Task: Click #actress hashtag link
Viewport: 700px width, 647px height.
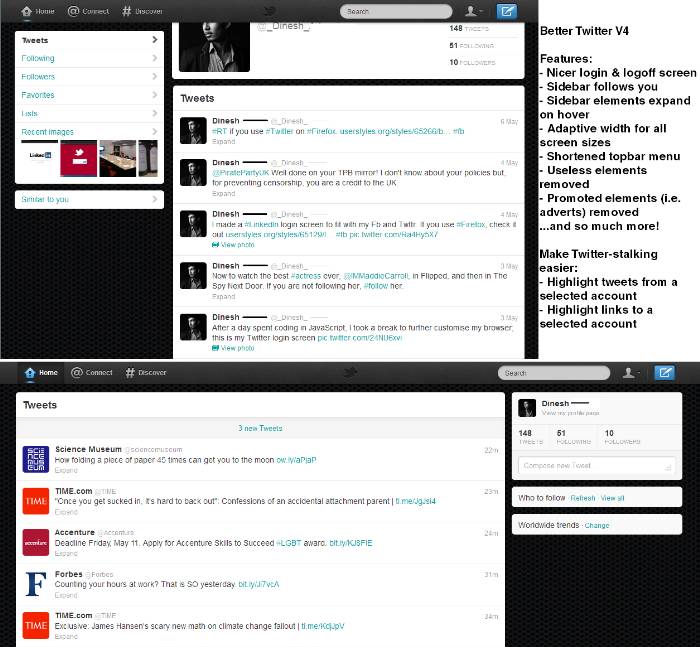Action: pyautogui.click(x=306, y=276)
